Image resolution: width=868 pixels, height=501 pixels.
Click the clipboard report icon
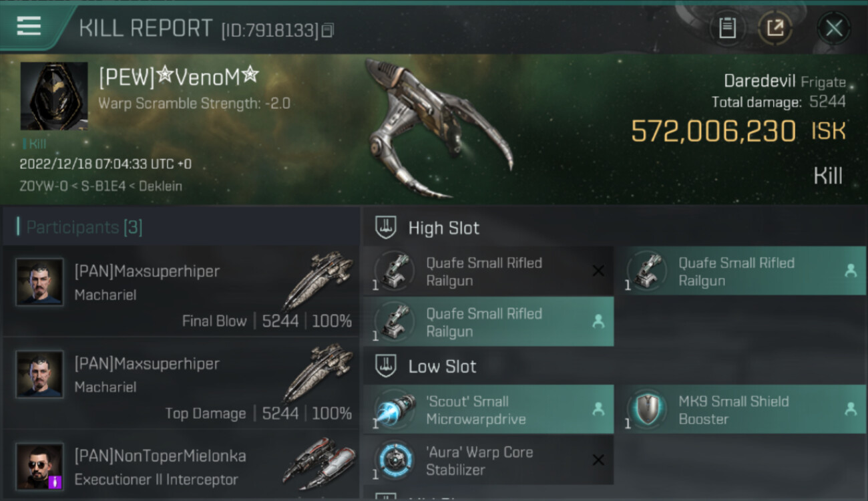pyautogui.click(x=727, y=28)
